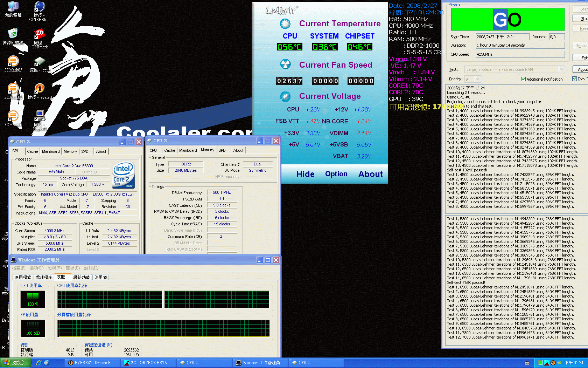This screenshot has width=588, height=368.
Task: Click the Current Voltage lightning icon
Action: [x=285, y=96]
